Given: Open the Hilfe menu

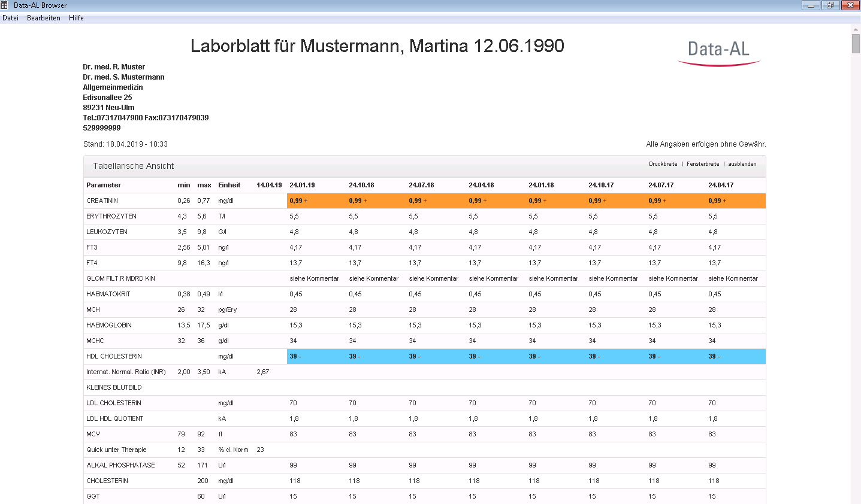Looking at the screenshot, I should click(x=76, y=18).
